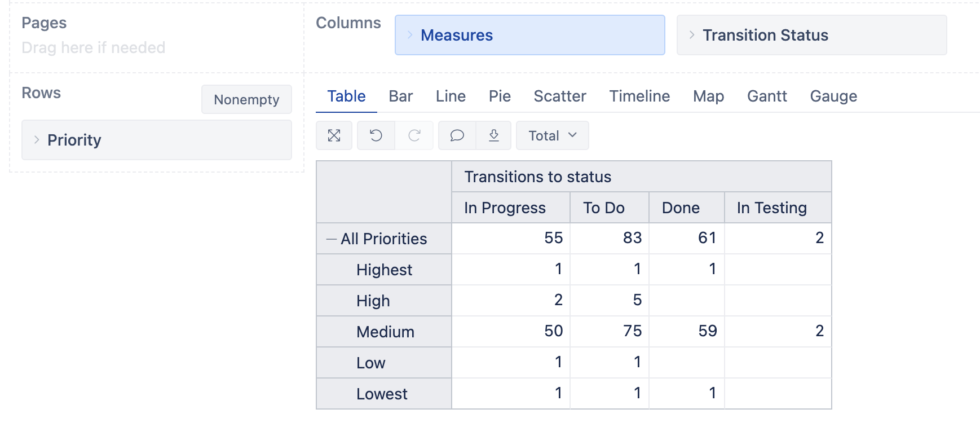Viewport: 980px width, 431px height.
Task: Expand the Transition Status chevron
Action: click(x=692, y=35)
